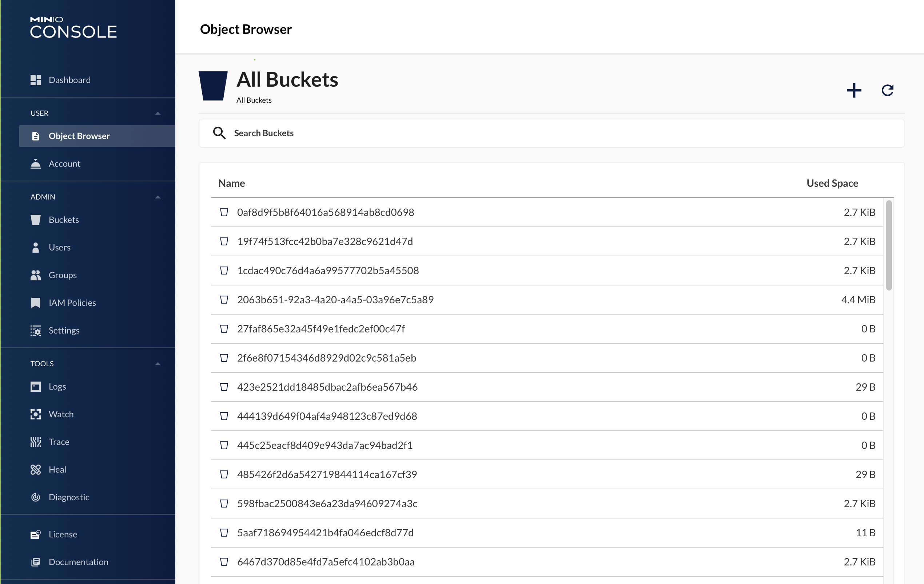The height and width of the screenshot is (584, 924).
Task: Click the Trace icon
Action: pos(36,442)
